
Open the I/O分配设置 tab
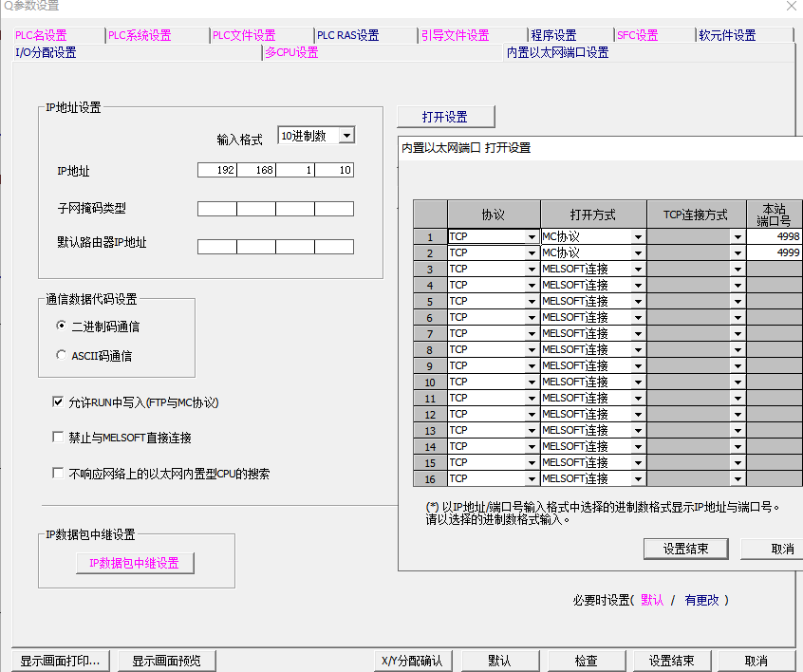tap(46, 53)
